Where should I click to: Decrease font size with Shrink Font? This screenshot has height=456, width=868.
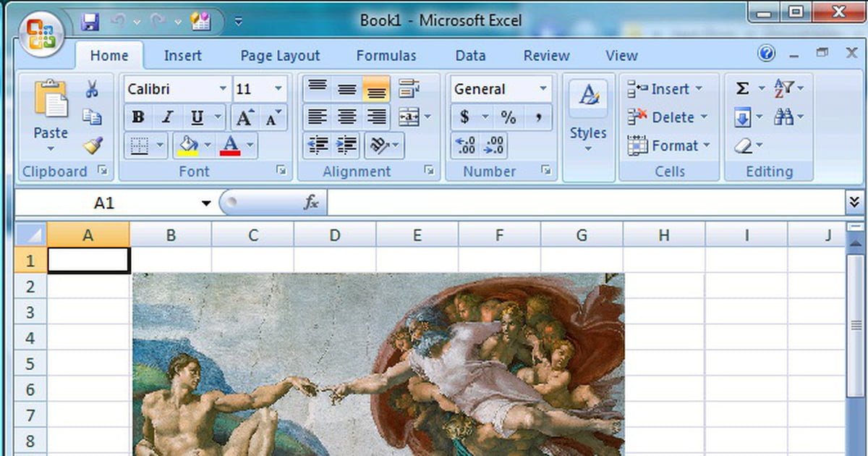pyautogui.click(x=273, y=117)
